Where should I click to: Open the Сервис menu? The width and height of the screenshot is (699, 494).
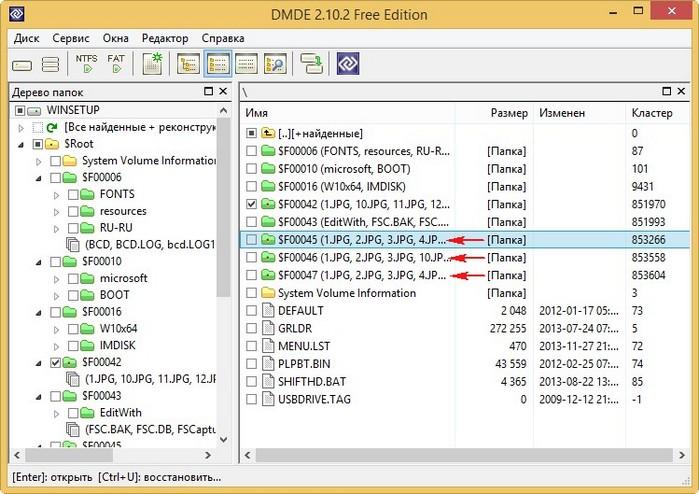coord(71,38)
